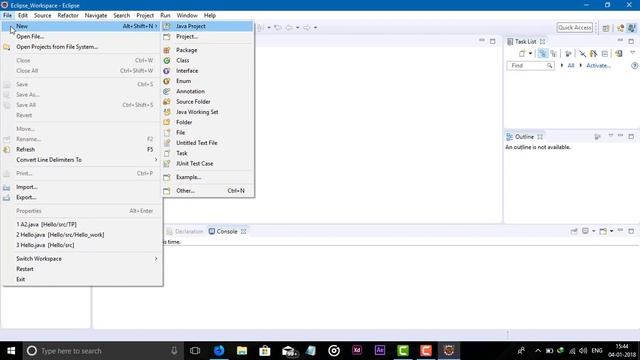640x360 pixels.
Task: Select Enum in the New submenu
Action: [208, 81]
